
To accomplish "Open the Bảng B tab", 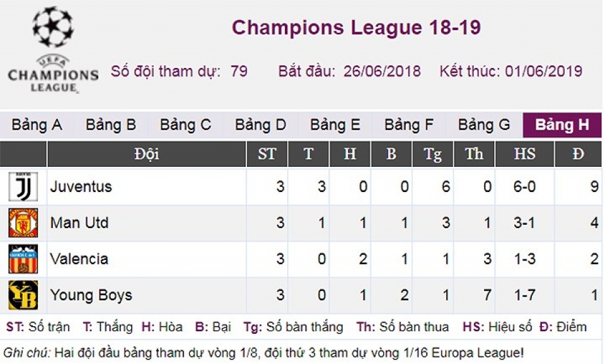I will [x=111, y=125].
